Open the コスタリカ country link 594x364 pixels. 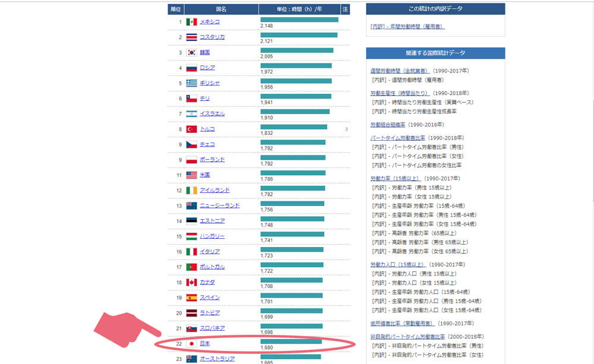[212, 37]
